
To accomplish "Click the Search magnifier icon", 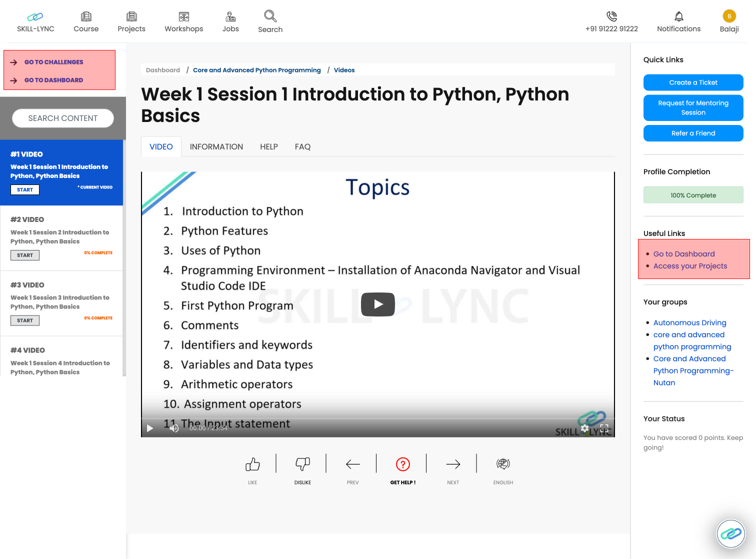I will [x=270, y=16].
